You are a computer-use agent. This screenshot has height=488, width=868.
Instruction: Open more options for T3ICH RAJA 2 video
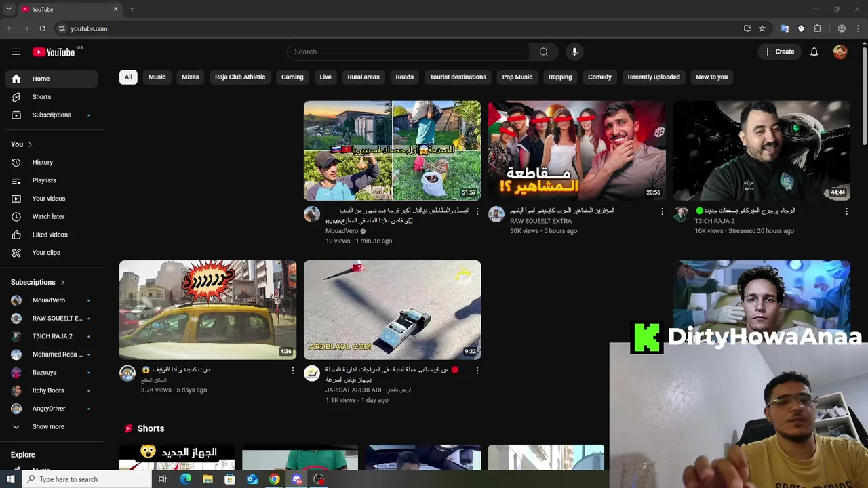846,211
